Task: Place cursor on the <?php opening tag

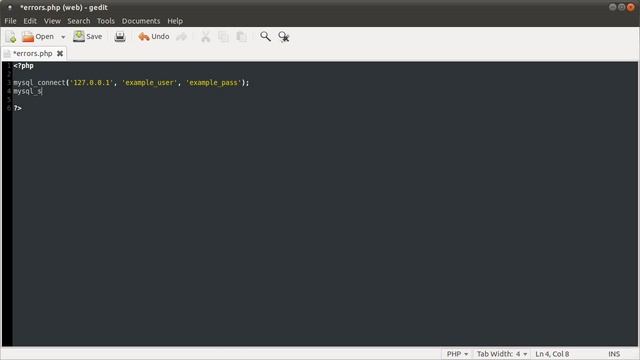Action: (x=23, y=66)
